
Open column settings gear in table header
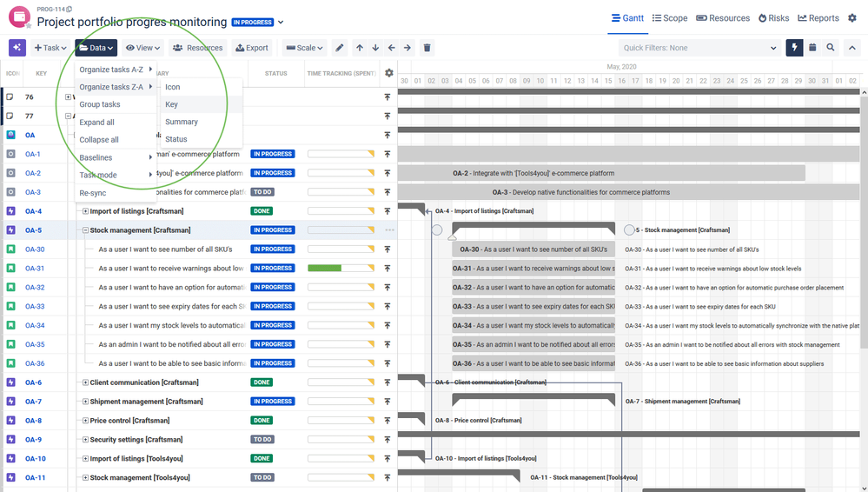pos(389,73)
